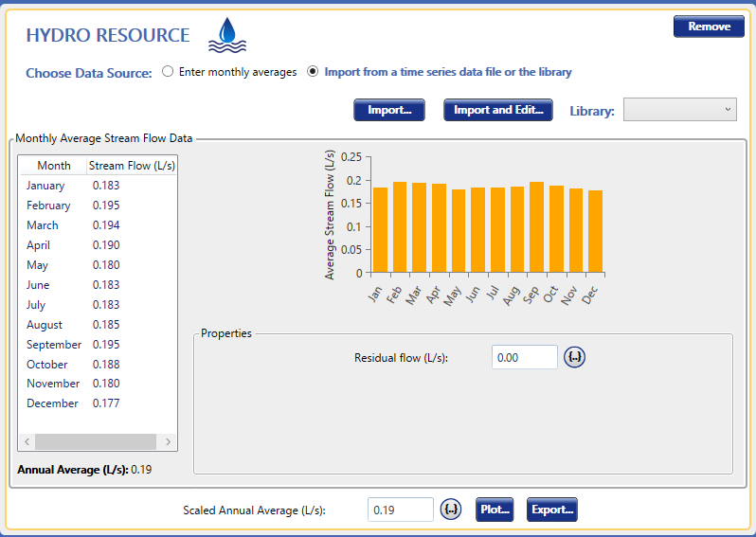Select the Enter monthly averages option
Screen dimensions: 756x537
click(168, 72)
